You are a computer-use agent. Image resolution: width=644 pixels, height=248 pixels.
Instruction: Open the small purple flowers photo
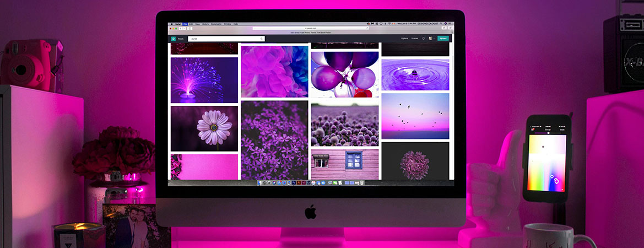pyautogui.click(x=274, y=140)
